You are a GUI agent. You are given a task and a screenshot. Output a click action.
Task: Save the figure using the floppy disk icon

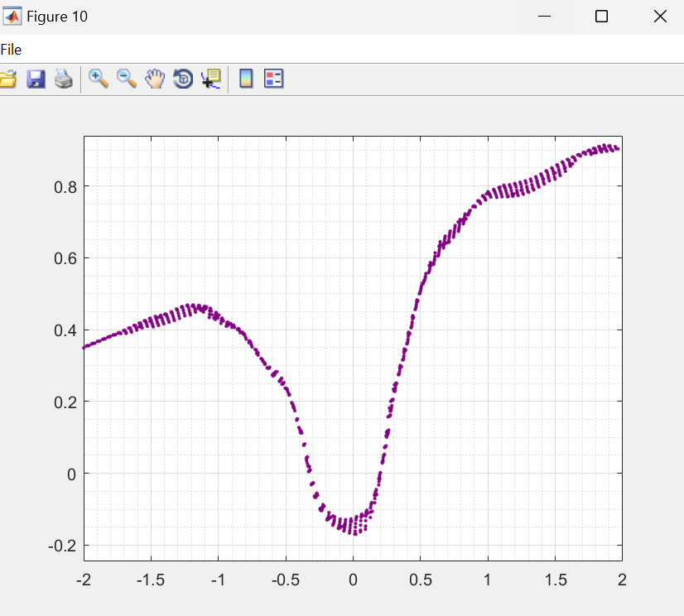(36, 79)
